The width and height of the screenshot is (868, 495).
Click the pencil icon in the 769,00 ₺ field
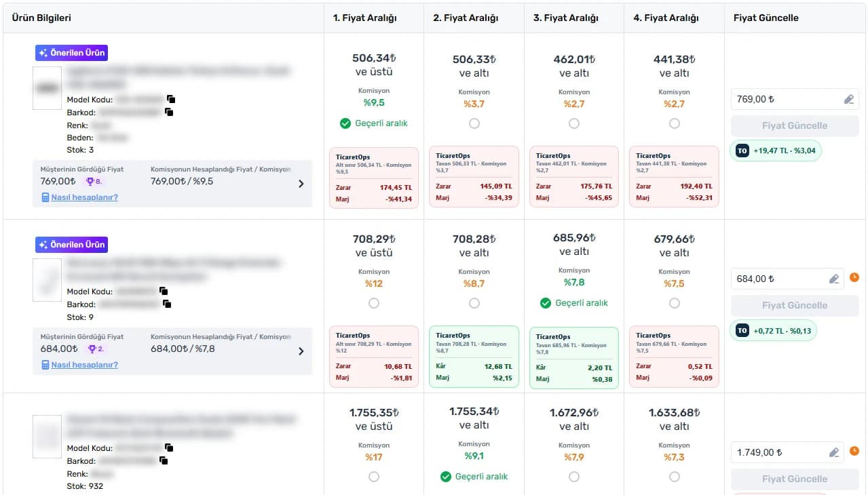[x=849, y=99]
